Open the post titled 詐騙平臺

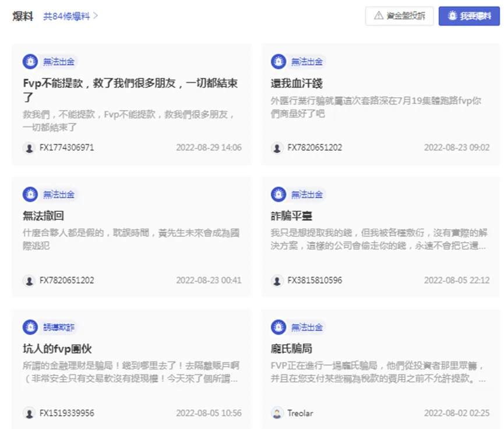point(291,216)
